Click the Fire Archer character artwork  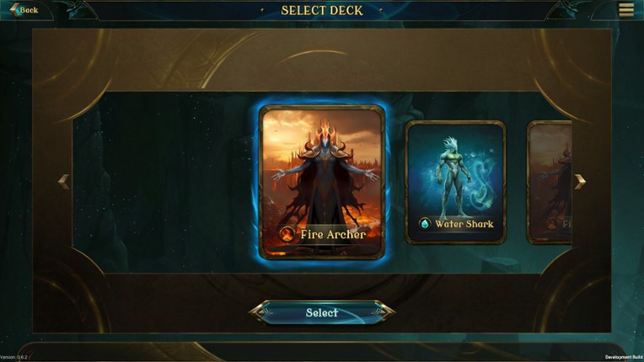pos(323,176)
